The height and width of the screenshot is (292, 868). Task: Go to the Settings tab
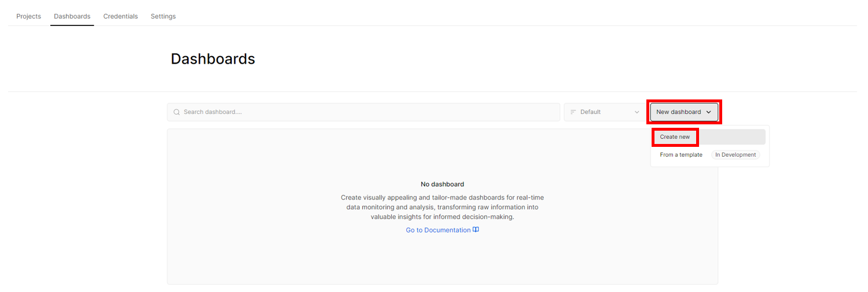click(x=163, y=16)
